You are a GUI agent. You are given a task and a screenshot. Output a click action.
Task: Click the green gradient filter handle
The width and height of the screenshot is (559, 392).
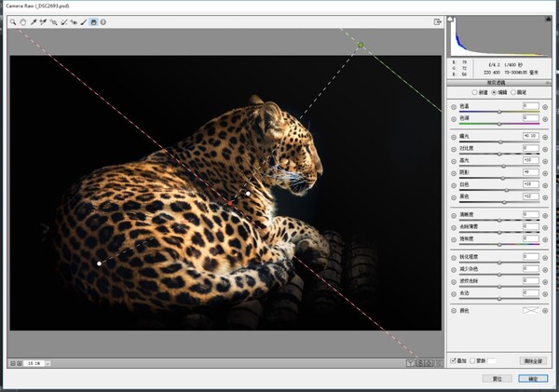coord(361,45)
